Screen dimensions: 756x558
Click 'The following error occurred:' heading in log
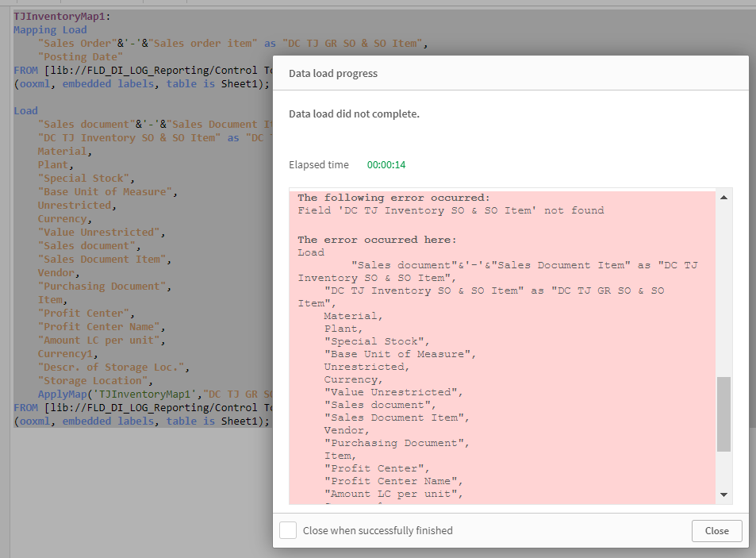[x=393, y=198]
